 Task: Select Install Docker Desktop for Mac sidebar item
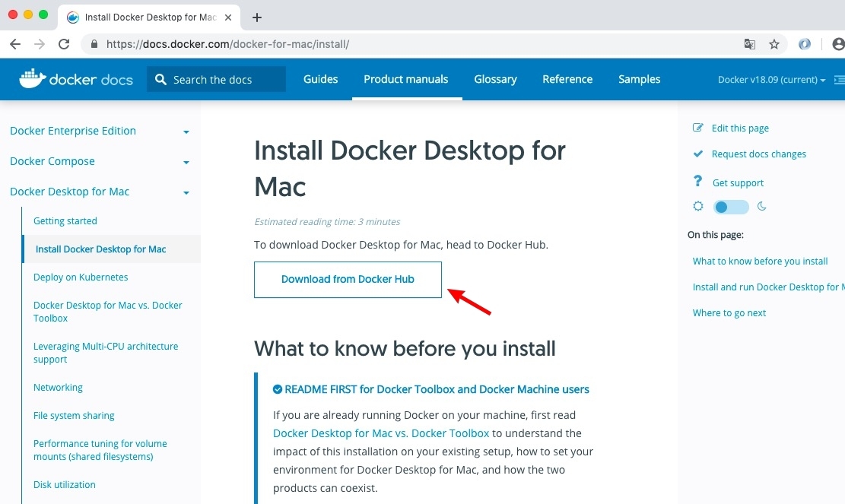pos(100,249)
